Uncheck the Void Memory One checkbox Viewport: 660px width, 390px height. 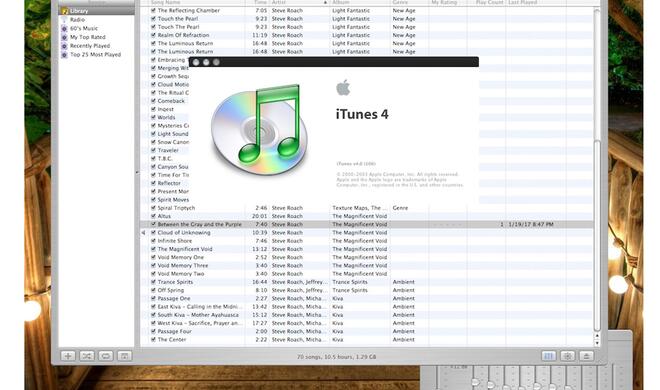tap(153, 257)
